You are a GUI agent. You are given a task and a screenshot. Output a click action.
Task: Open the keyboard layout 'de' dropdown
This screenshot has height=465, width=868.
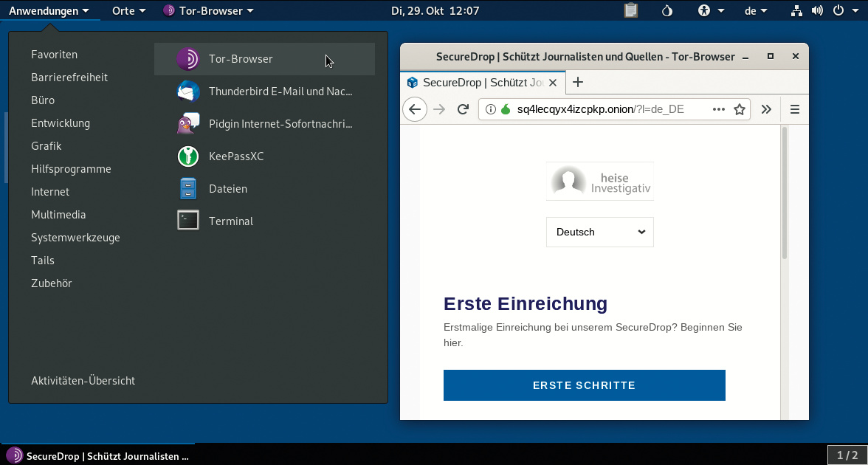(x=756, y=10)
